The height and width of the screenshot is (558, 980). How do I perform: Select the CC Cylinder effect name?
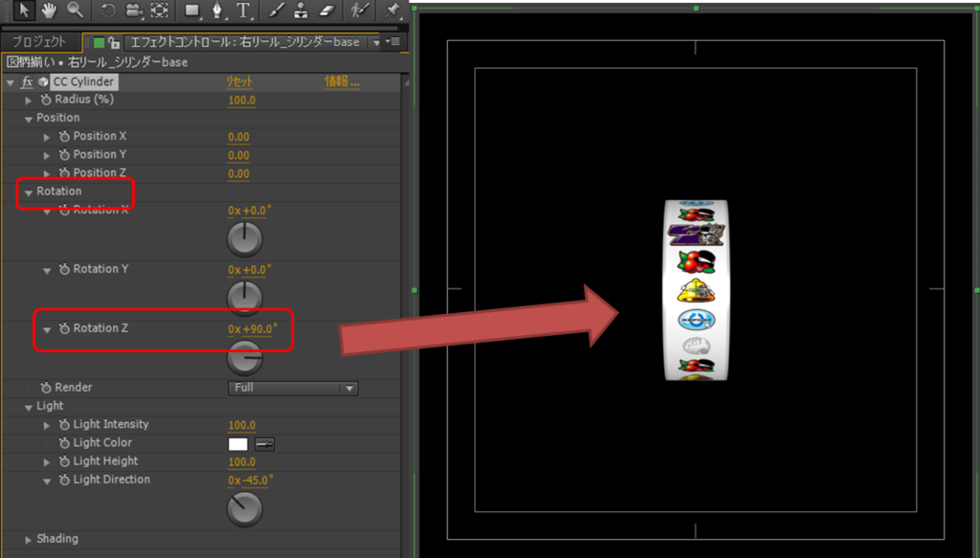tap(83, 82)
